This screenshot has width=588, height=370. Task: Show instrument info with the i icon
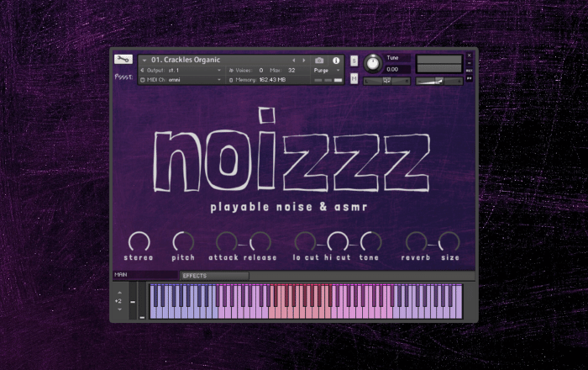(336, 61)
